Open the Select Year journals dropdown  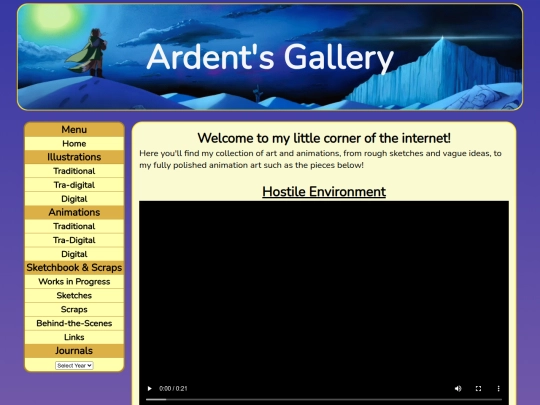pyautogui.click(x=74, y=365)
